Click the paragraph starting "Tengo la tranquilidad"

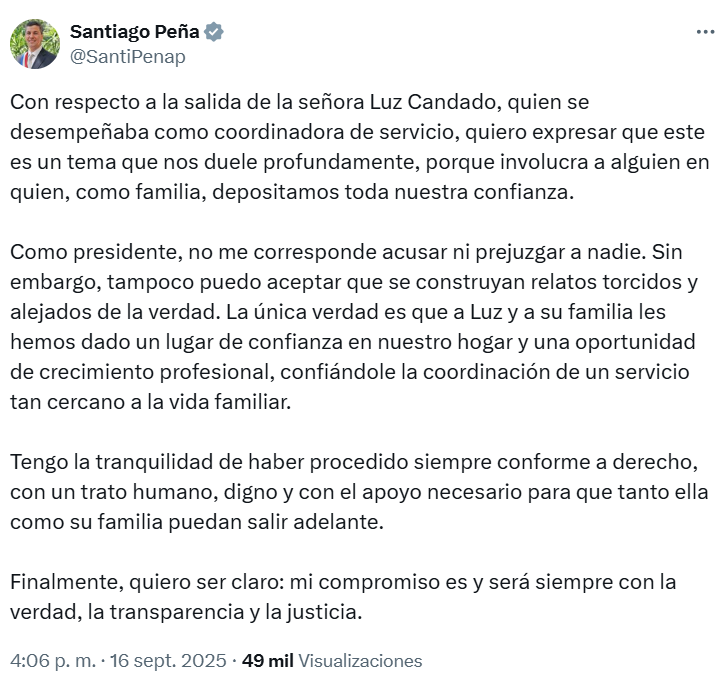point(342,492)
